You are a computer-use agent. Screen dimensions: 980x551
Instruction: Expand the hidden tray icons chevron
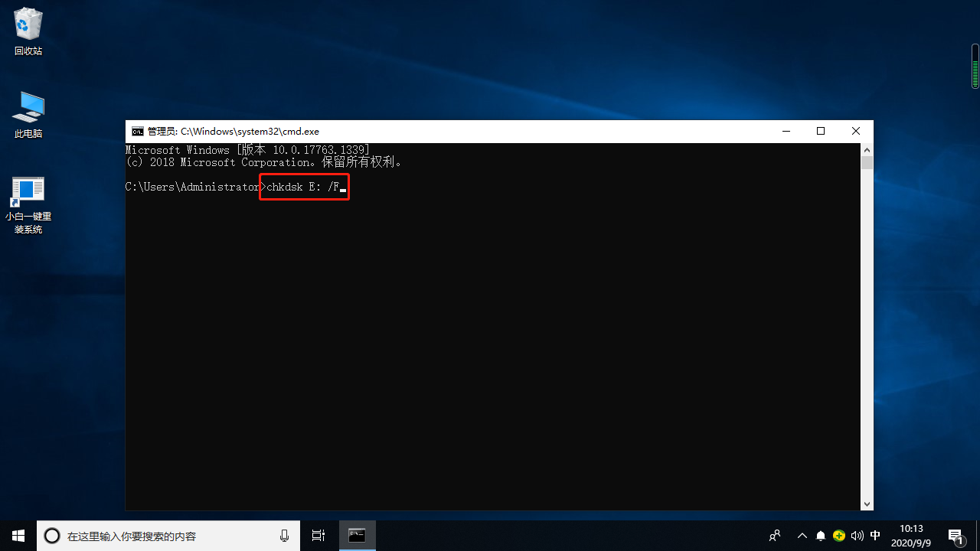tap(802, 536)
